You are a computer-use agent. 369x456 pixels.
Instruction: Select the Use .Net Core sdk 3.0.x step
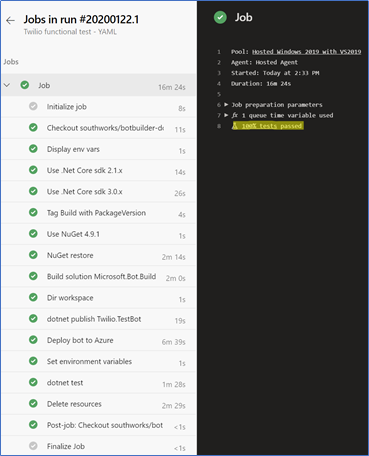pyautogui.click(x=99, y=192)
